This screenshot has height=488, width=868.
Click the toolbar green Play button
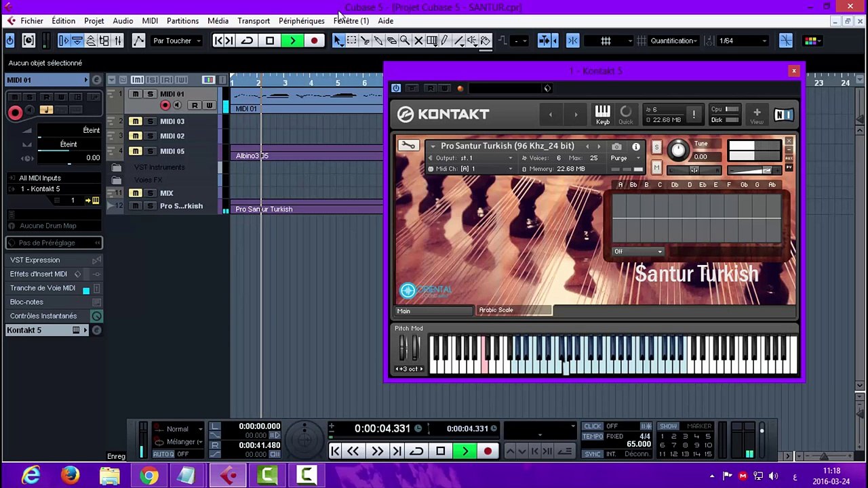pyautogui.click(x=292, y=41)
